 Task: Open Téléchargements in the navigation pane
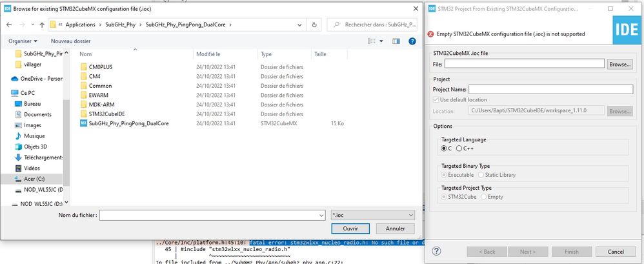coord(43,157)
